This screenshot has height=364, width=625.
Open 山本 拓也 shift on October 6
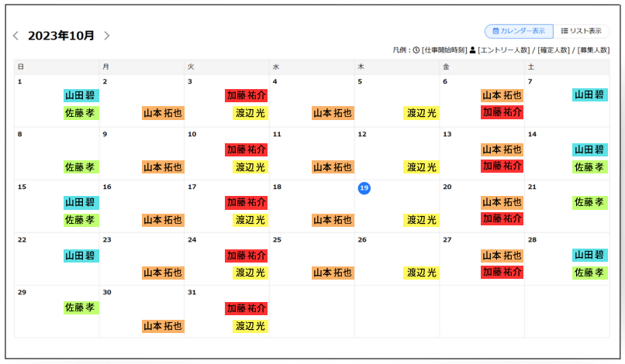point(502,95)
